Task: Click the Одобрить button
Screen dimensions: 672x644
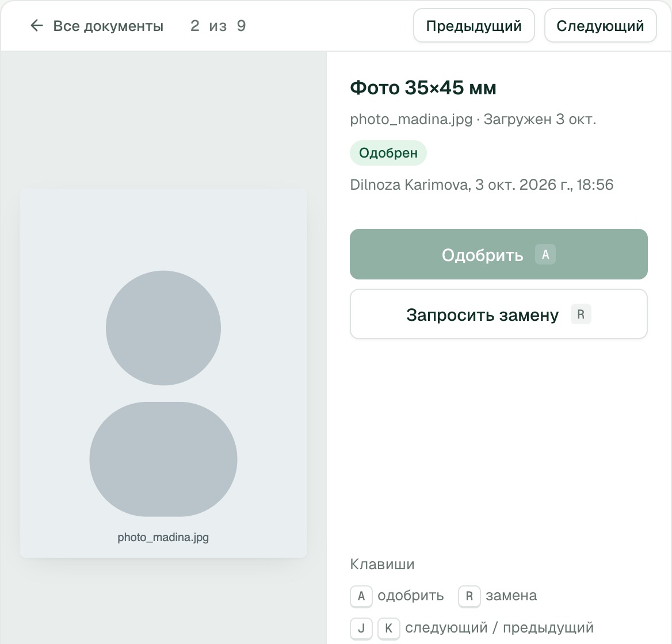Action: point(498,254)
